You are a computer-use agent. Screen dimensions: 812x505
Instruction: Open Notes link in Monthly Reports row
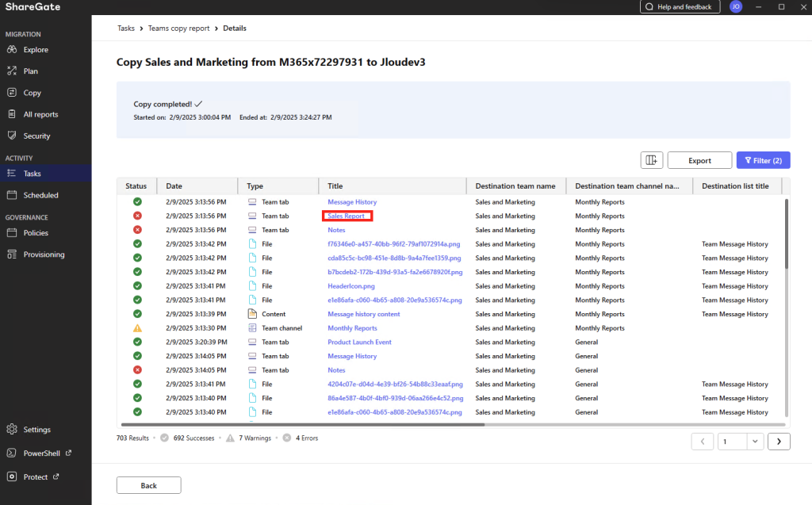[x=336, y=230]
